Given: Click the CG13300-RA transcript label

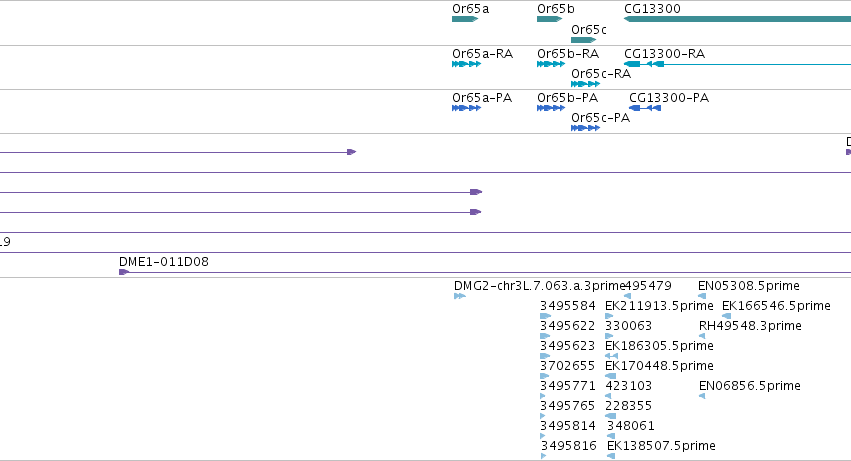Looking at the screenshot, I should [x=664, y=54].
